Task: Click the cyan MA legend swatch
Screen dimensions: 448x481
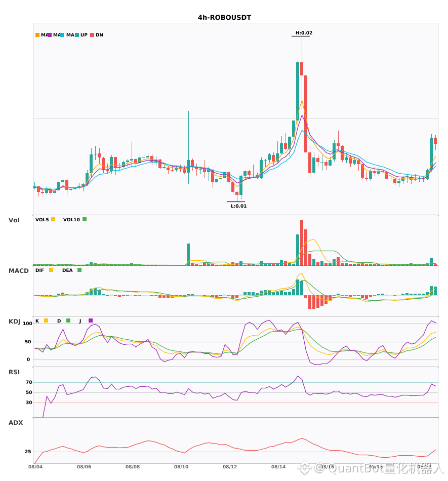Action: (62, 35)
